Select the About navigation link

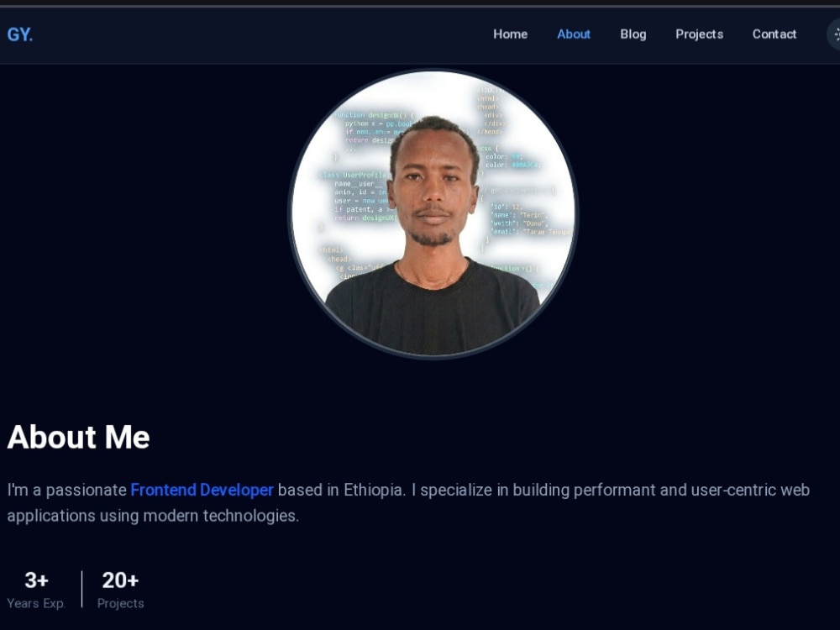[x=573, y=34]
